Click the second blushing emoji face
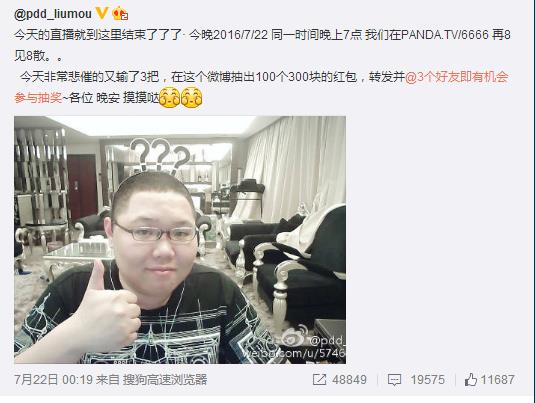535x403 pixels. (191, 98)
